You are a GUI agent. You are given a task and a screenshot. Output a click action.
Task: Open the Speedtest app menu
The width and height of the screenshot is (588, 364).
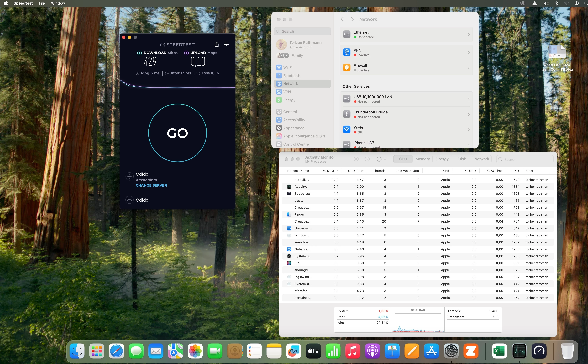click(23, 3)
